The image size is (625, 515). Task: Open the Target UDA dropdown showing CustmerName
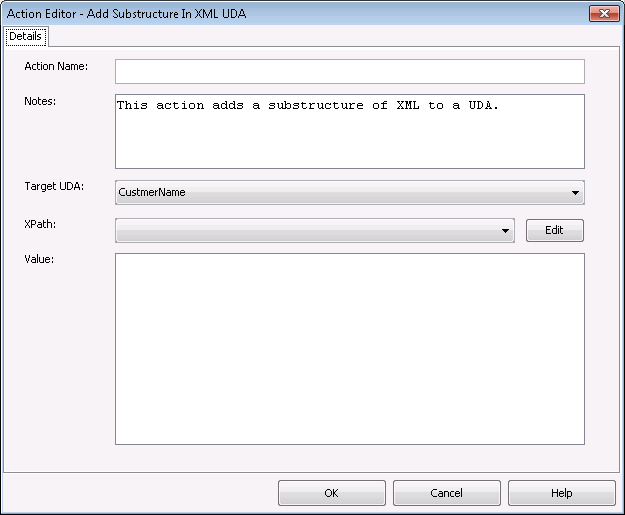[x=350, y=193]
